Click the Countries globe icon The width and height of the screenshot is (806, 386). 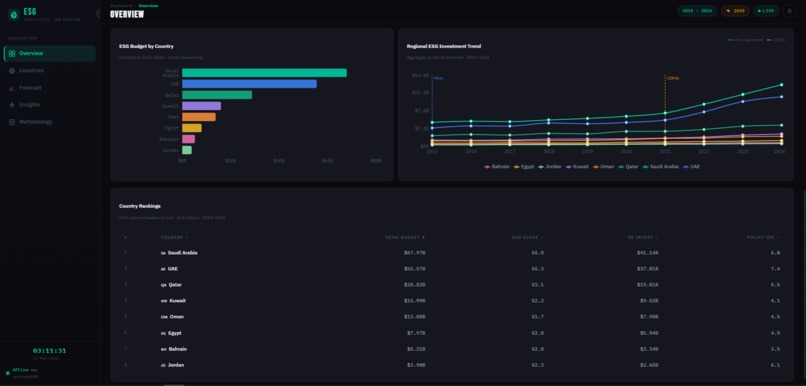pyautogui.click(x=12, y=70)
